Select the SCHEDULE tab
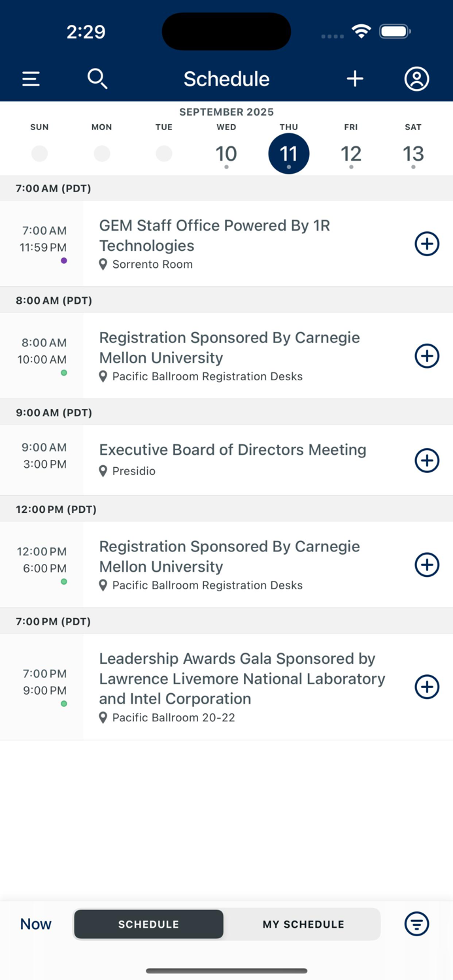 [x=148, y=924]
